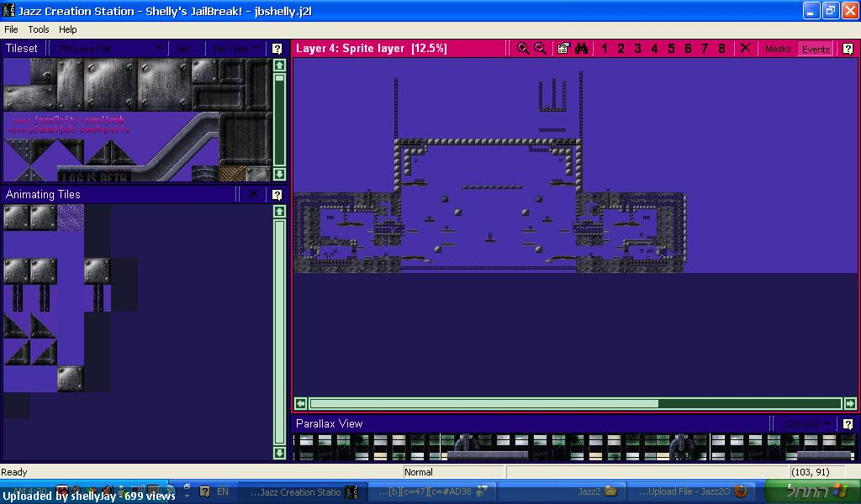Open the parallax resolution dropdown
Image resolution: width=861 pixels, height=504 pixels.
(806, 424)
